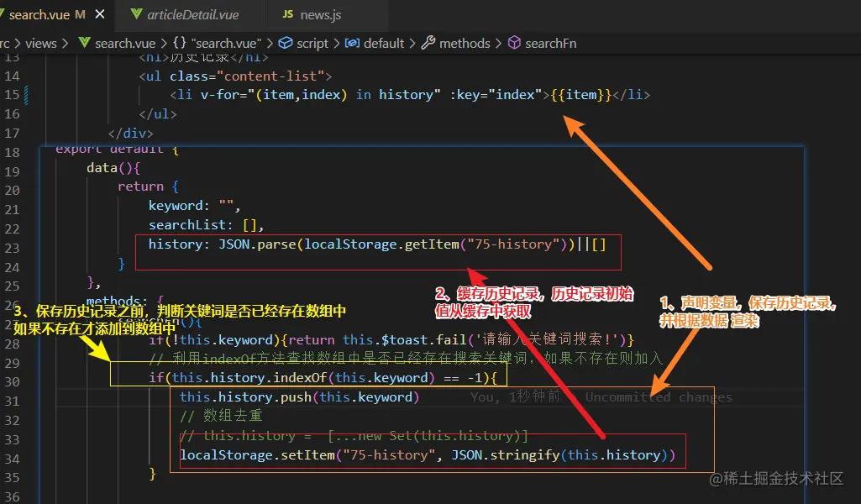Click line number 23 in gutter
The height and width of the screenshot is (504, 861).
[12, 248]
